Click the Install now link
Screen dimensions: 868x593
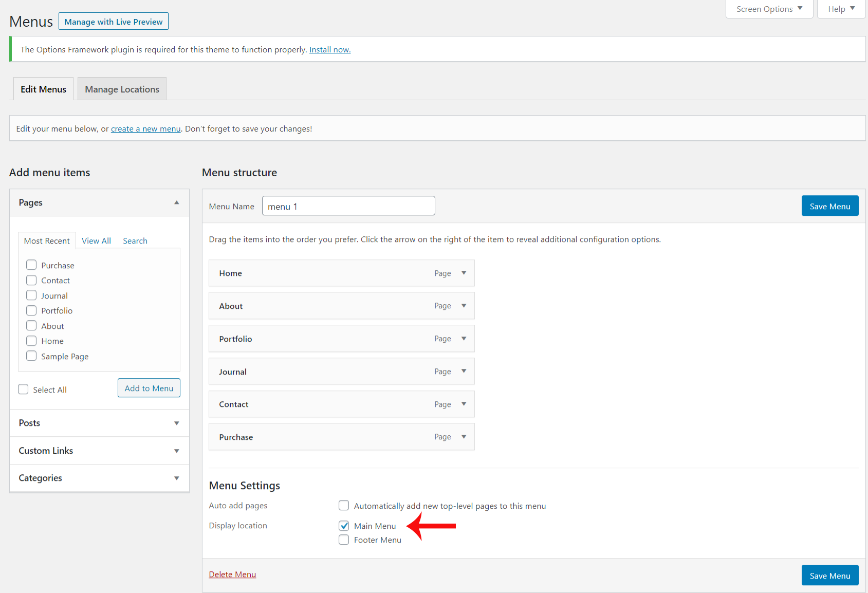coord(330,50)
